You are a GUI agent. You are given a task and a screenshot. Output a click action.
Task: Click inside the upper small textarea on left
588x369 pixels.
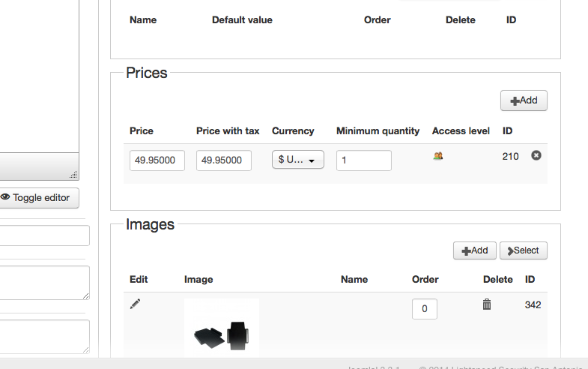43,283
